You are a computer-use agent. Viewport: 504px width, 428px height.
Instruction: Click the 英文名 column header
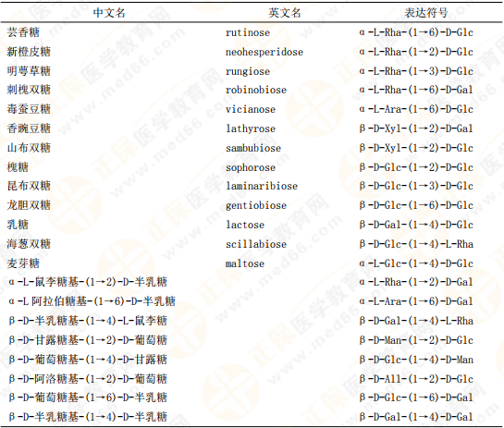(x=285, y=13)
